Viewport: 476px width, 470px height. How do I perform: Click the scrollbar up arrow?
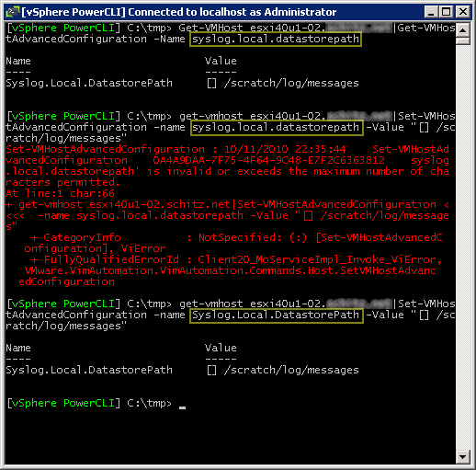(x=463, y=30)
